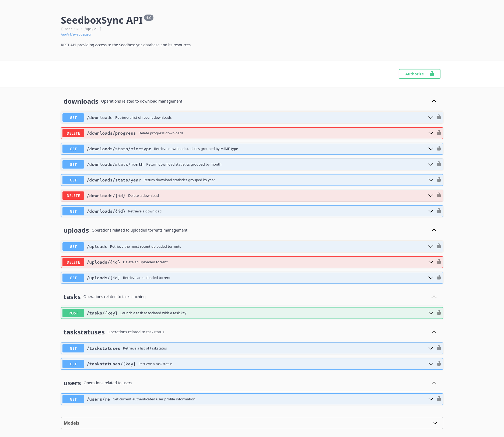Click the Models label

coord(72,423)
